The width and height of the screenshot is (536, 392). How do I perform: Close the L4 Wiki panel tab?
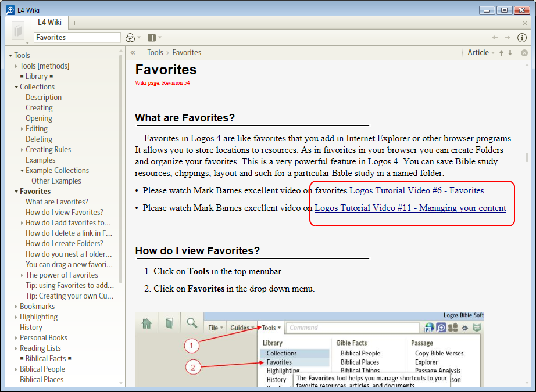(x=525, y=23)
